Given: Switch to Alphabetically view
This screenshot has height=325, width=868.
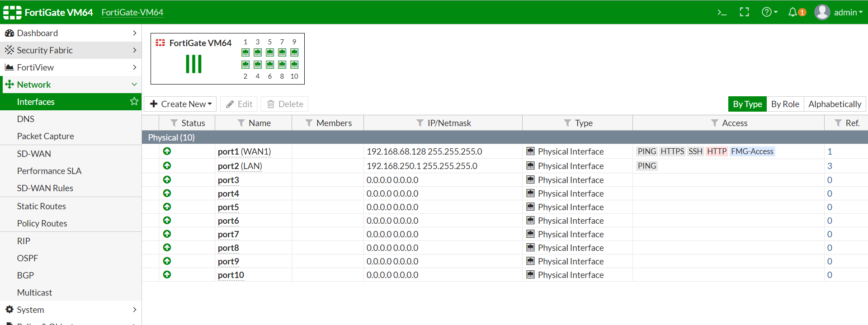Looking at the screenshot, I should click(x=835, y=104).
